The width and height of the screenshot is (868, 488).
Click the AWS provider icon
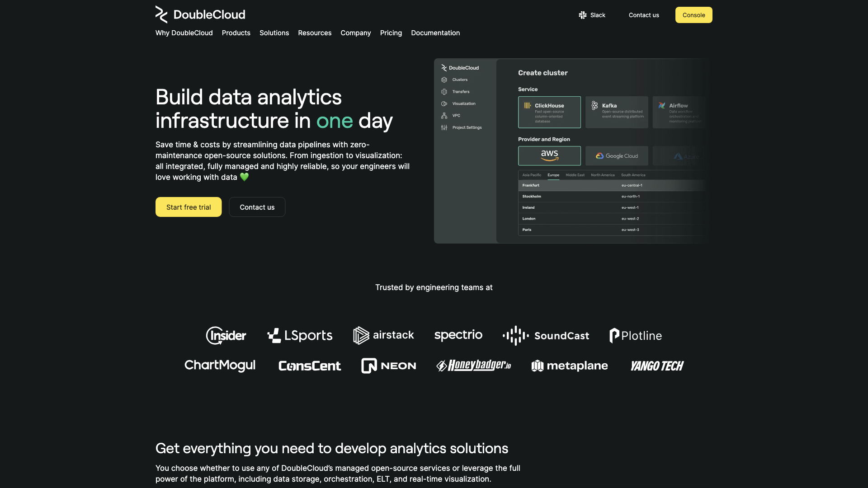coord(549,155)
